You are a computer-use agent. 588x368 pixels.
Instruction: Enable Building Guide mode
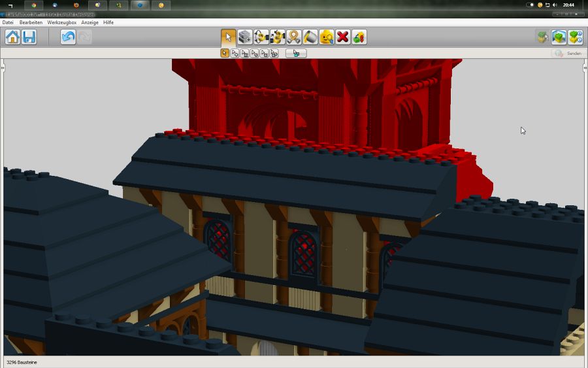click(575, 37)
